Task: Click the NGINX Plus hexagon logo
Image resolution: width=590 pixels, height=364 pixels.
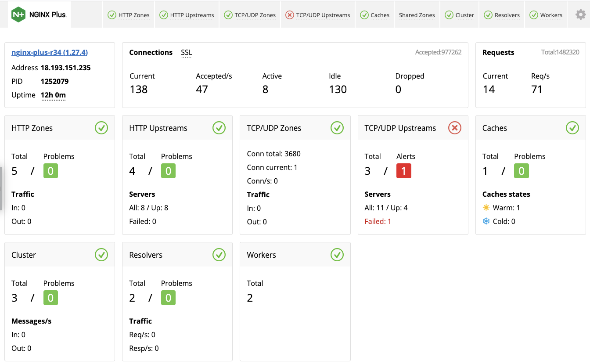Action: coord(19,14)
